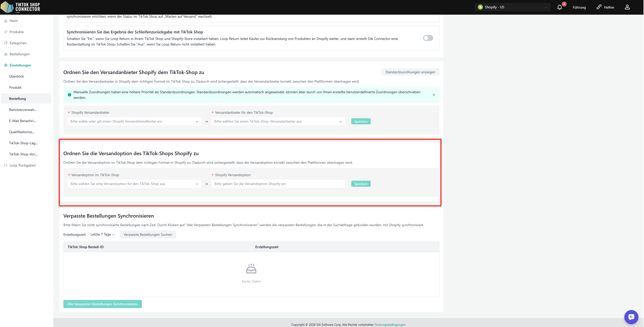Expand the Shopify Versandanbieter dropdown

point(134,121)
